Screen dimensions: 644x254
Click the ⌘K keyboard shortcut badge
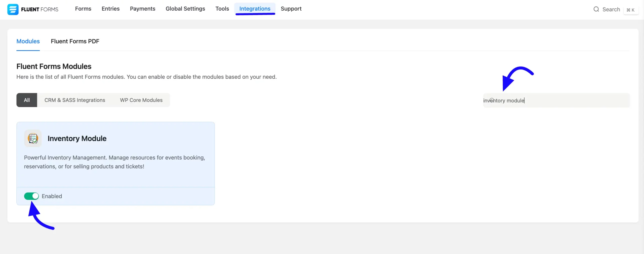pos(631,10)
